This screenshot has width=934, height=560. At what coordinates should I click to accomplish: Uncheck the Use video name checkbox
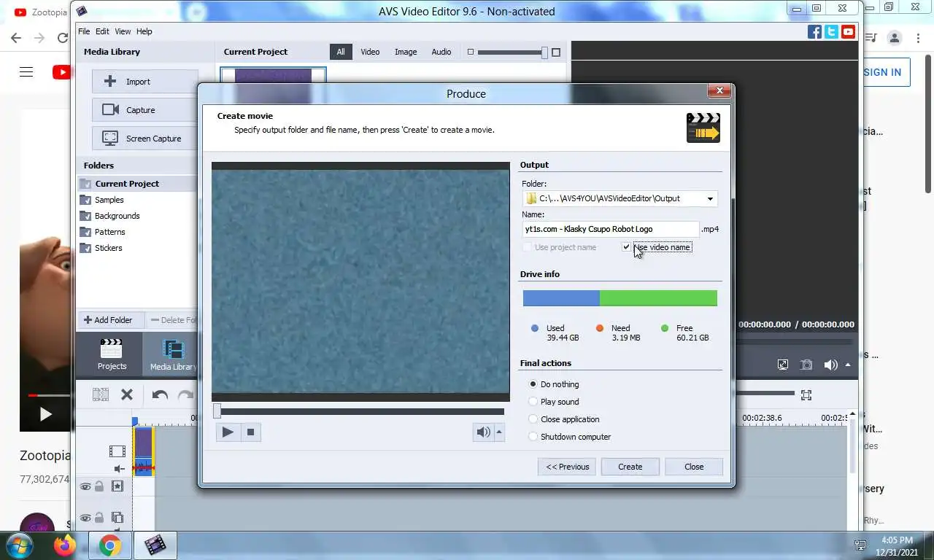(x=626, y=247)
